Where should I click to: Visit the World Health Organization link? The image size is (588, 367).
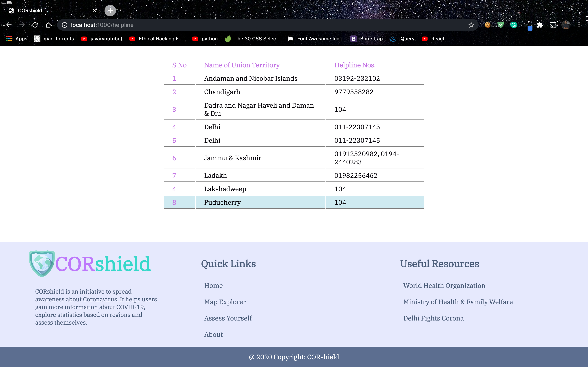[x=444, y=285]
